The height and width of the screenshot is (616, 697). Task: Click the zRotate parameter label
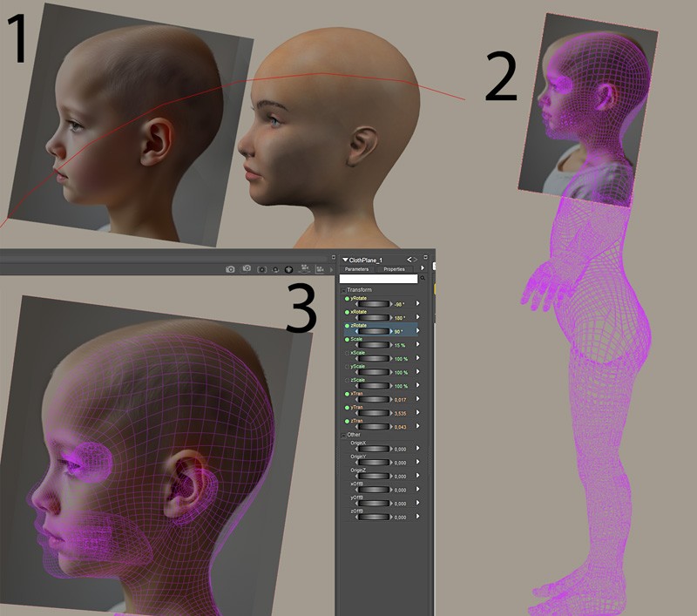click(359, 326)
